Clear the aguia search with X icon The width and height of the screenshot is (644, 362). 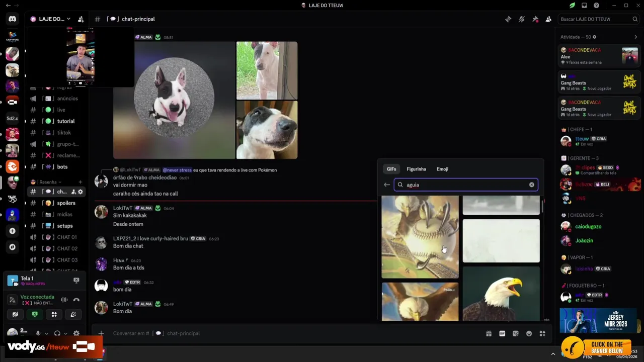click(x=532, y=185)
